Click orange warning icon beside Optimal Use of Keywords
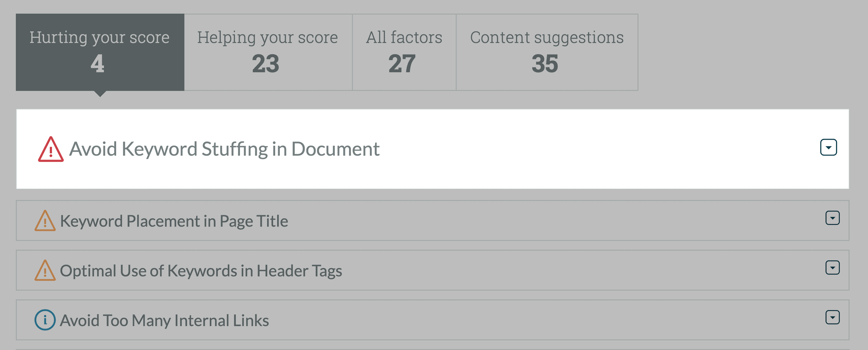868x350 pixels. pyautogui.click(x=45, y=270)
